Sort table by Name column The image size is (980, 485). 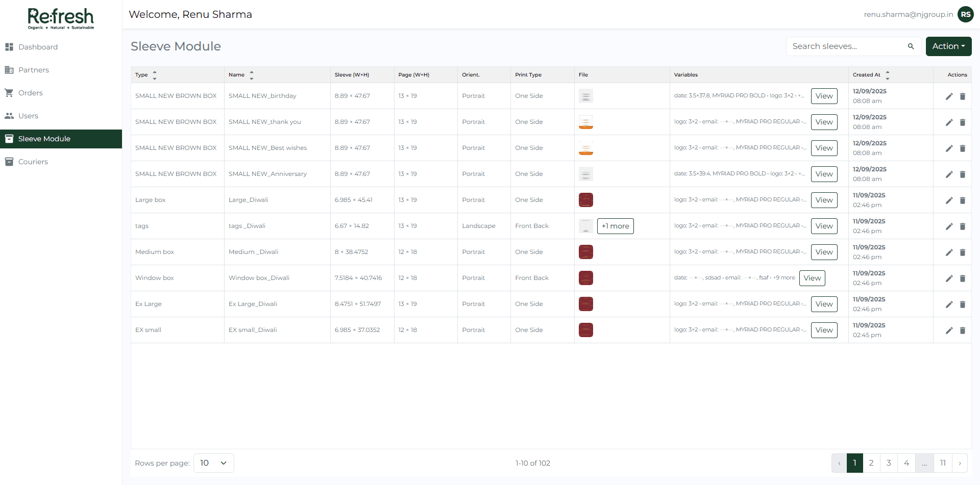tap(252, 75)
